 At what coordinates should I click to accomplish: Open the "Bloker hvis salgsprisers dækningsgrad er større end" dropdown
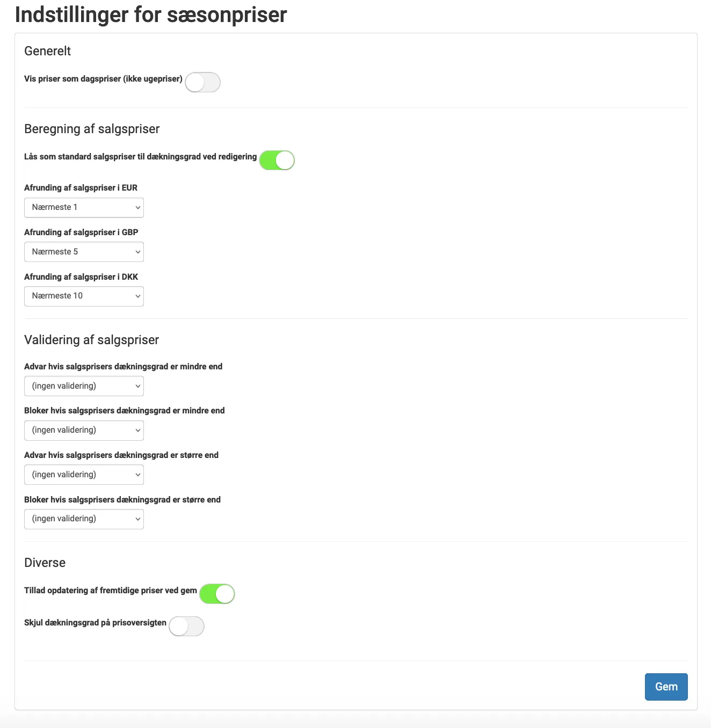coord(84,519)
